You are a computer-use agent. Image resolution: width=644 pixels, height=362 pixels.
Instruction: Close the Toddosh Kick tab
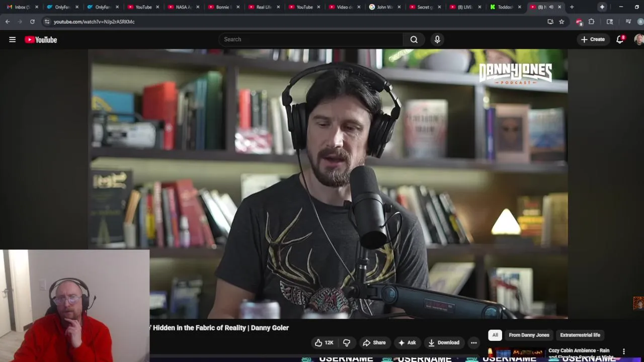pyautogui.click(x=519, y=7)
